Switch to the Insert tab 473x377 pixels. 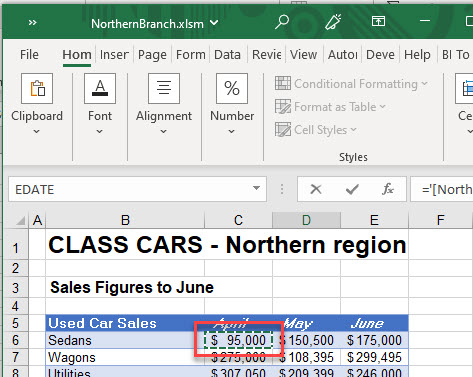pyautogui.click(x=114, y=54)
